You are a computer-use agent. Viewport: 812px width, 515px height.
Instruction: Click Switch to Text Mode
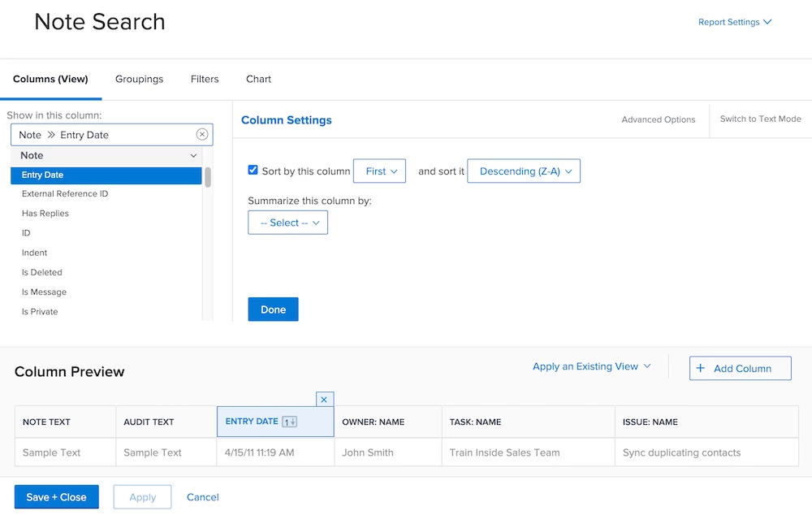pyautogui.click(x=760, y=119)
